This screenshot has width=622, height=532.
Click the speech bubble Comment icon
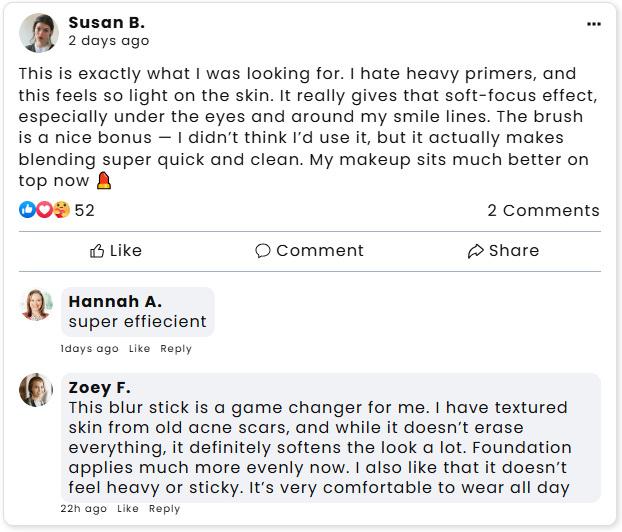263,251
